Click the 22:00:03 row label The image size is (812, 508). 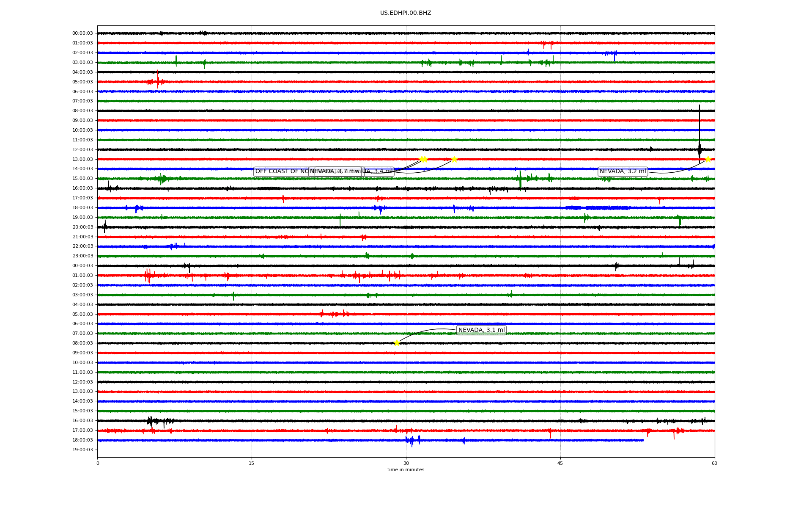pos(82,246)
